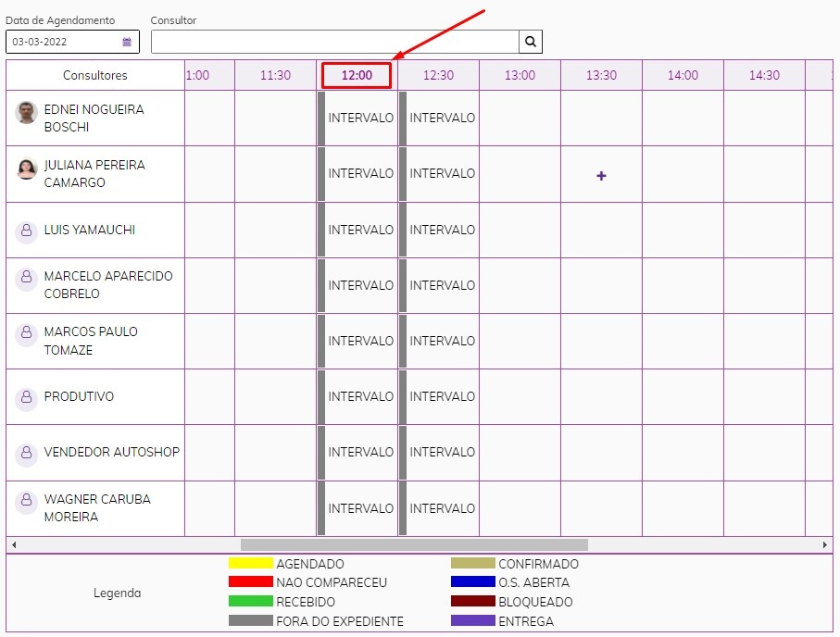
Task: Click Marcos Paulo's 12:00 INTERVALO cell
Action: click(357, 342)
